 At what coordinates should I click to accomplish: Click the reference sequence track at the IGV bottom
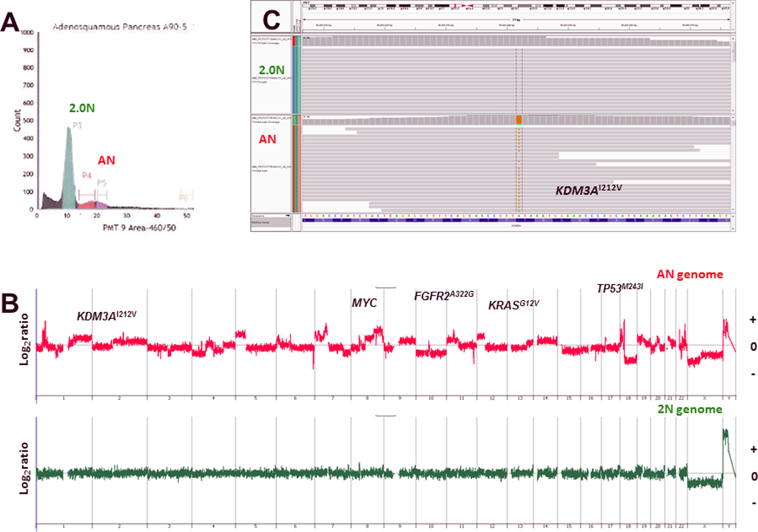[x=516, y=216]
